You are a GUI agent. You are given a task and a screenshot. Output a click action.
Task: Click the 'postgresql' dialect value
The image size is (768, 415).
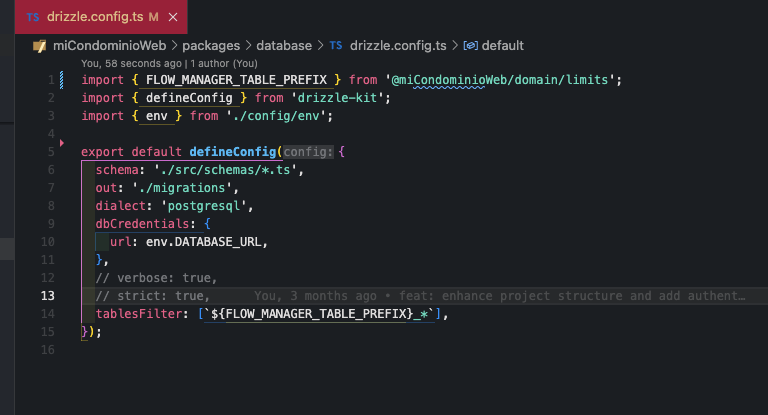204,206
